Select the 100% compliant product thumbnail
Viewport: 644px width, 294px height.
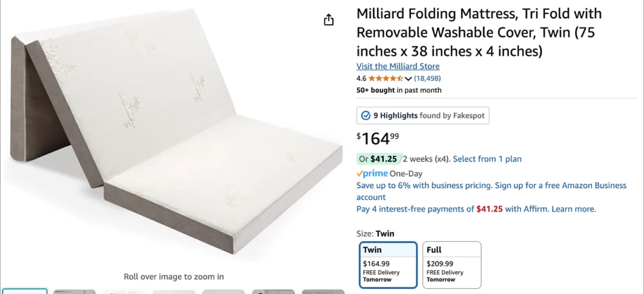pos(273,292)
